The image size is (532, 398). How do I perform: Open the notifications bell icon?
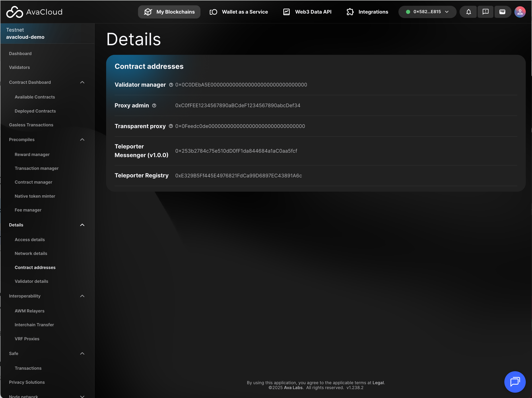pos(468,12)
